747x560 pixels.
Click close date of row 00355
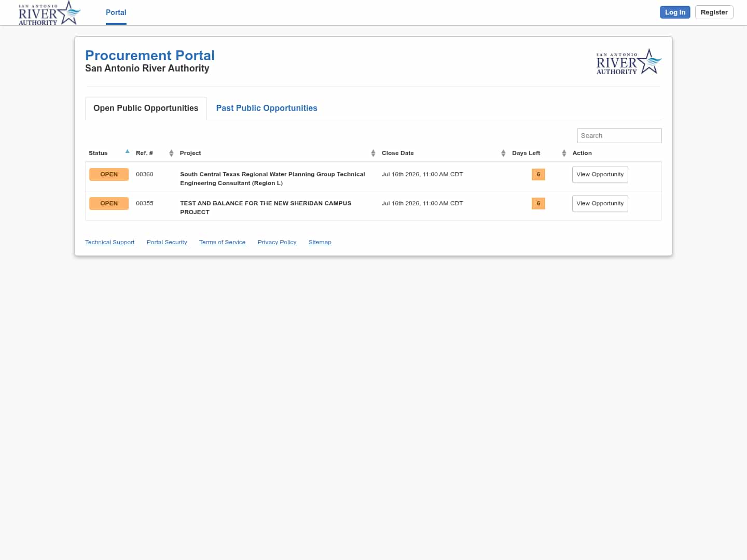[422, 203]
